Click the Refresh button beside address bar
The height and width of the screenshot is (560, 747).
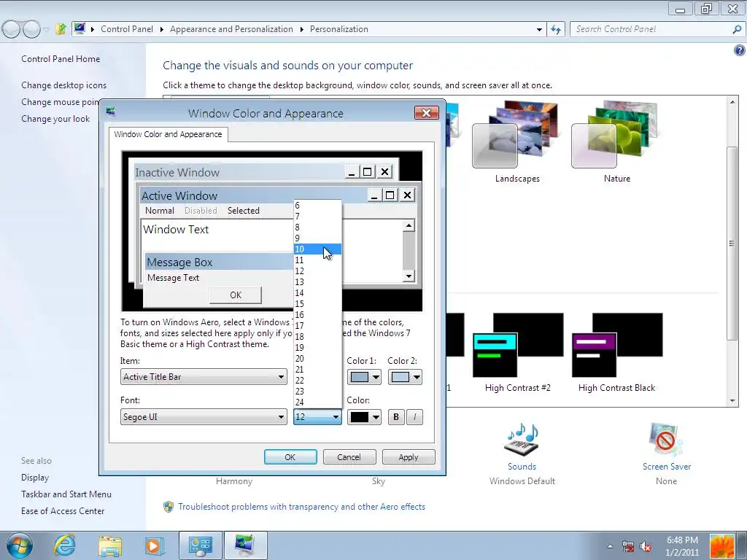click(x=556, y=29)
